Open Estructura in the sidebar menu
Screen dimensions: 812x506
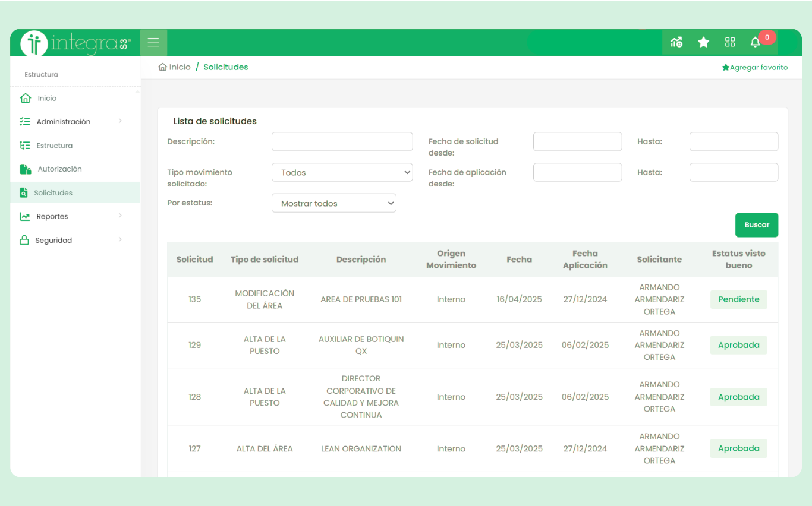click(55, 145)
